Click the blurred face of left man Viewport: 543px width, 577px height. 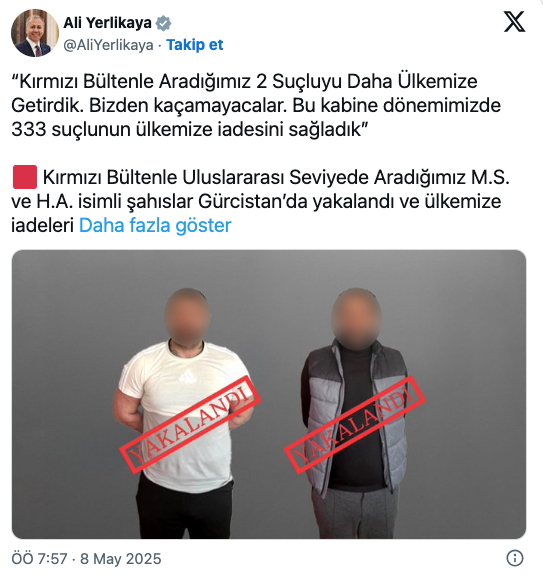pos(187,317)
